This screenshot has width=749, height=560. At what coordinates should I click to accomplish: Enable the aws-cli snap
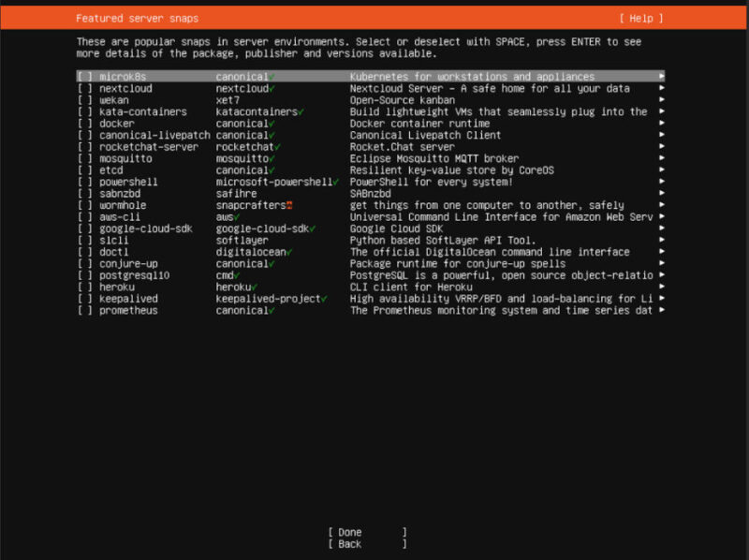pos(81,217)
